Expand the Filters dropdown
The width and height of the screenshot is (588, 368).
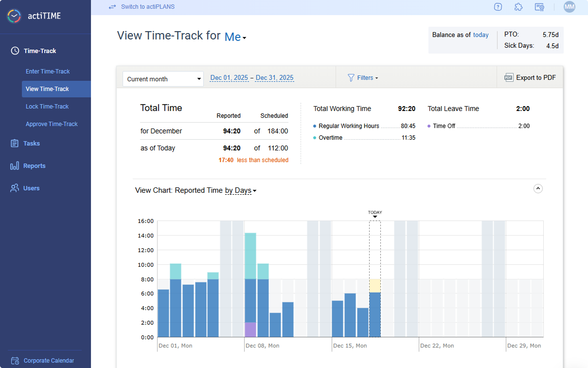point(363,77)
